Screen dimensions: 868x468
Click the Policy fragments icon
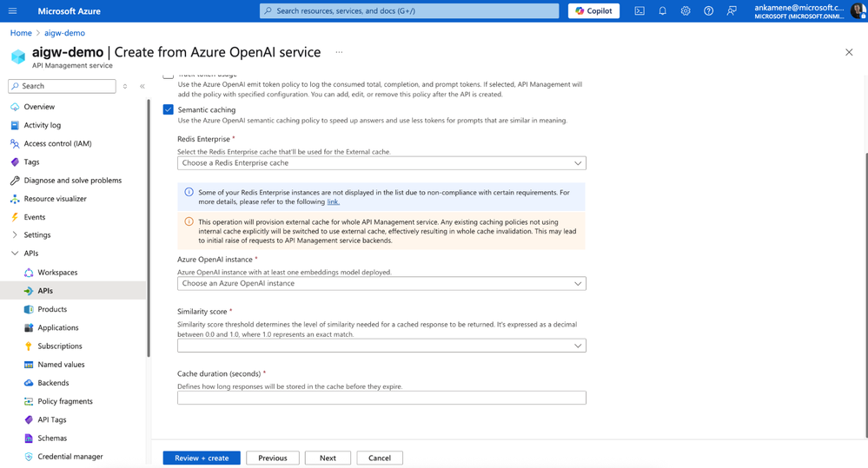(29, 401)
